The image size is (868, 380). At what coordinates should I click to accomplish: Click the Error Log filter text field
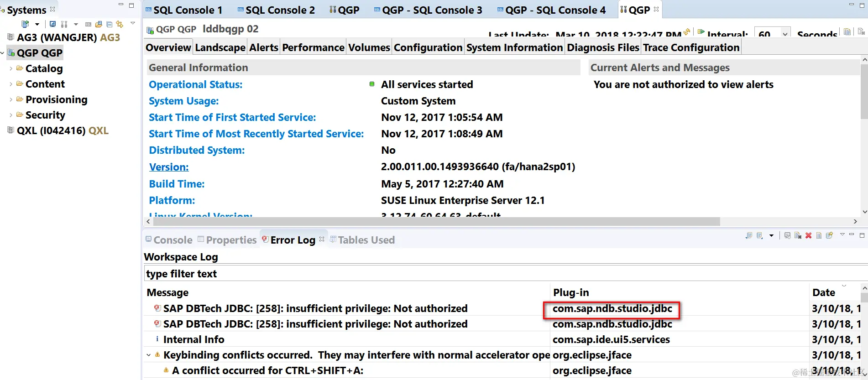(506, 274)
